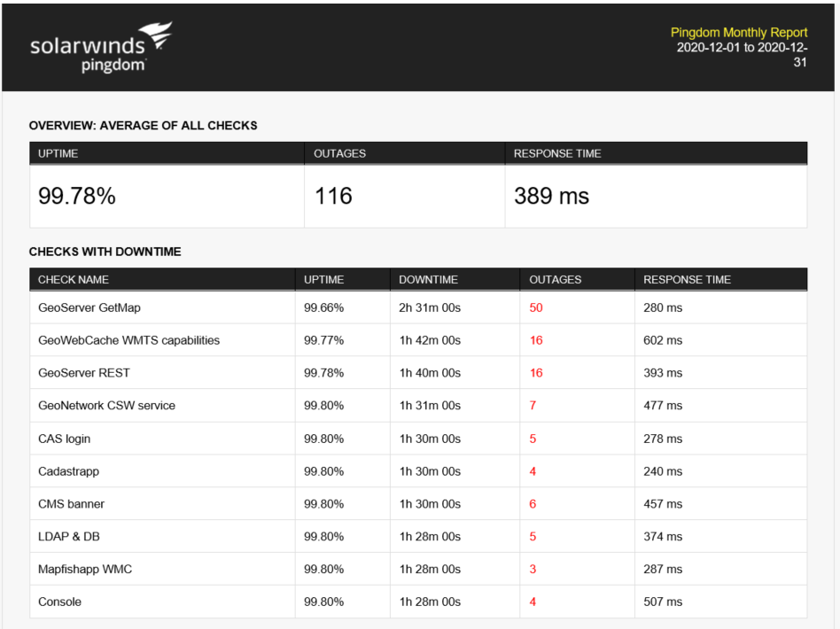Click the UPTIME header in checks table

coord(323,280)
